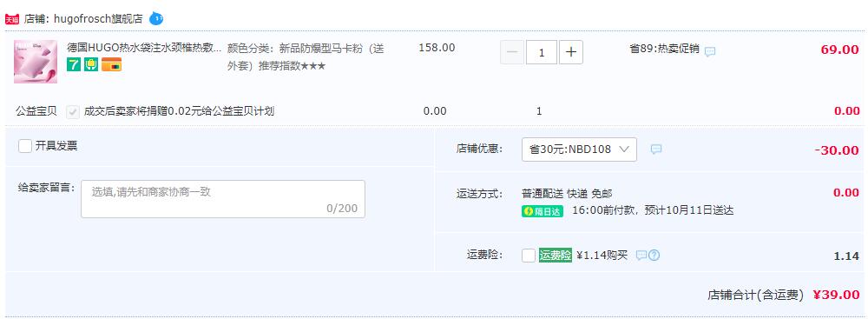Screen dimensions: 868x319
Task: Click the green shield guarantee badge
Action: point(91,65)
